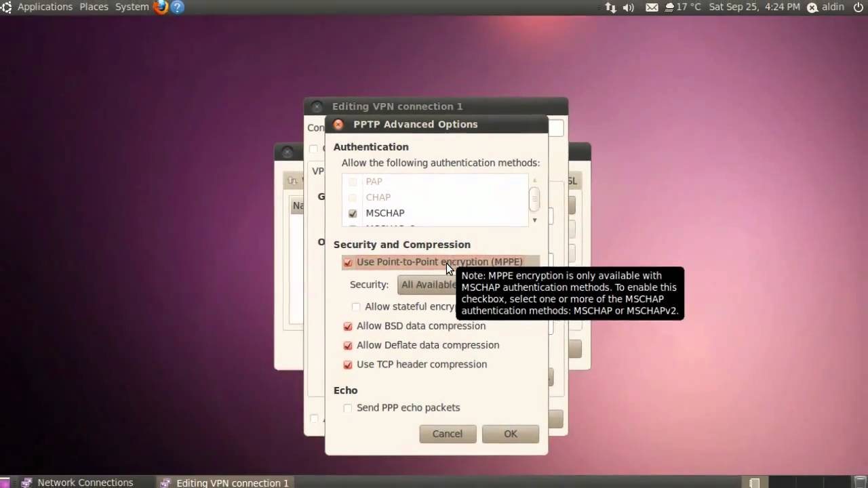Toggle the PAP authentication checkbox

(353, 182)
